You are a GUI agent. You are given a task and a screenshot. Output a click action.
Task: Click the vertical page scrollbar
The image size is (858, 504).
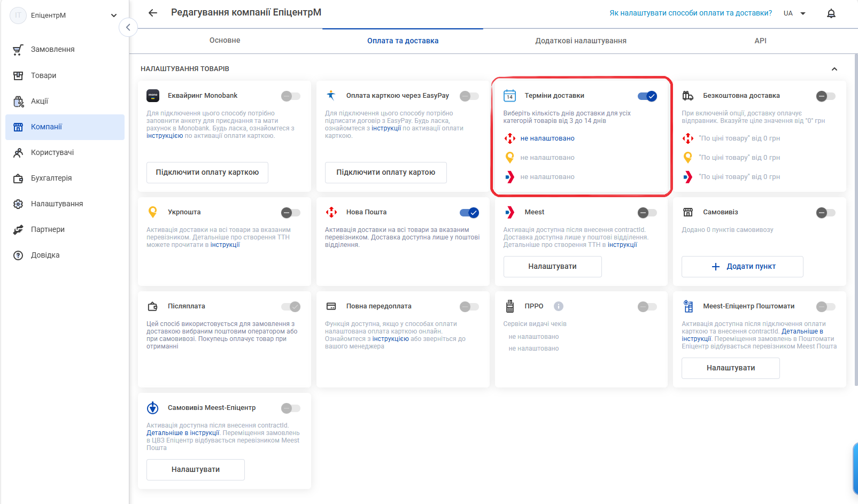coord(856,219)
